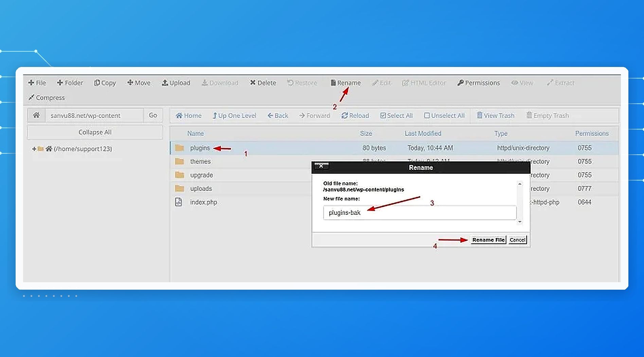This screenshot has height=357, width=644.
Task: Click 0644 permissions of index.php row
Action: [585, 202]
